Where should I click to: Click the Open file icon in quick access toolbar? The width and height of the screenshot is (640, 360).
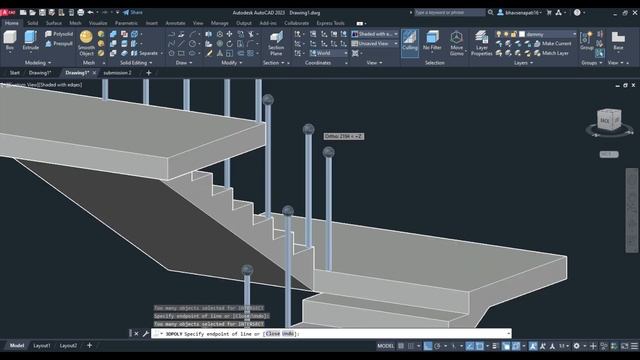[x=33, y=13]
